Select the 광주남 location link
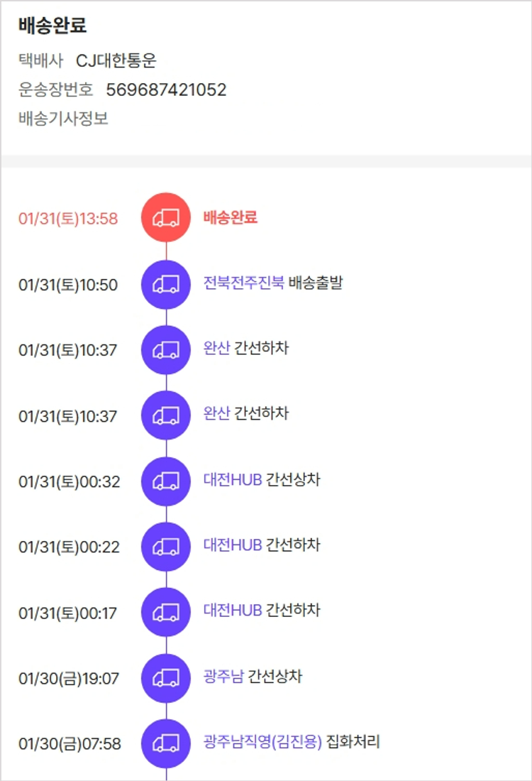 tap(223, 677)
